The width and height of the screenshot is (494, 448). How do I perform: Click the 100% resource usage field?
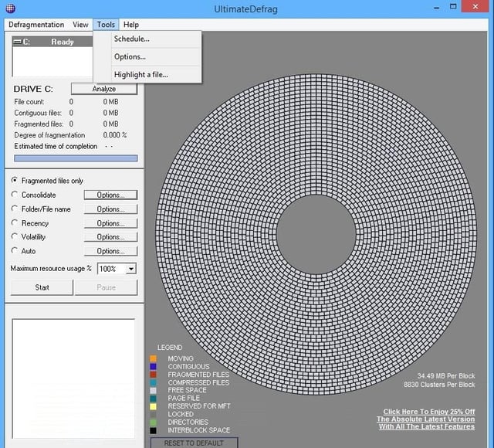[112, 269]
